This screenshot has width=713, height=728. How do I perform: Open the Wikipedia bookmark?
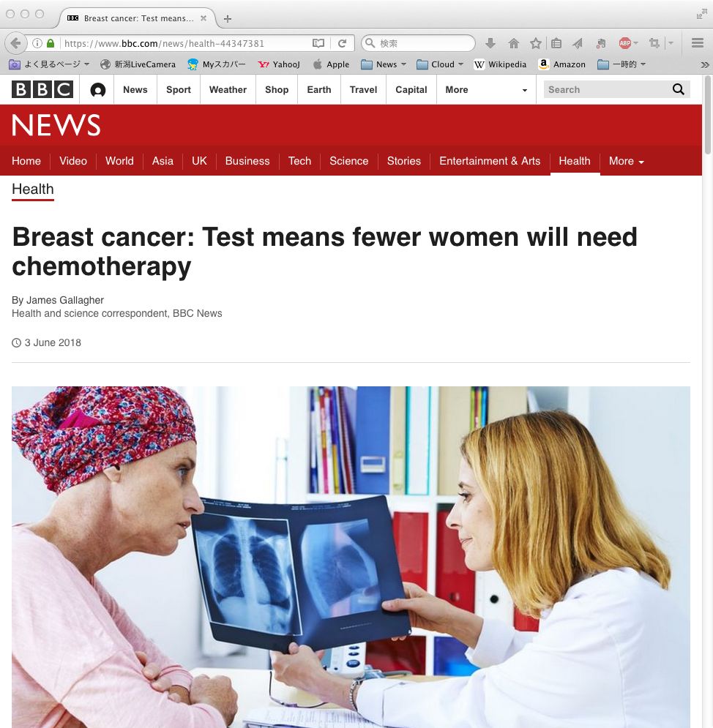point(500,64)
